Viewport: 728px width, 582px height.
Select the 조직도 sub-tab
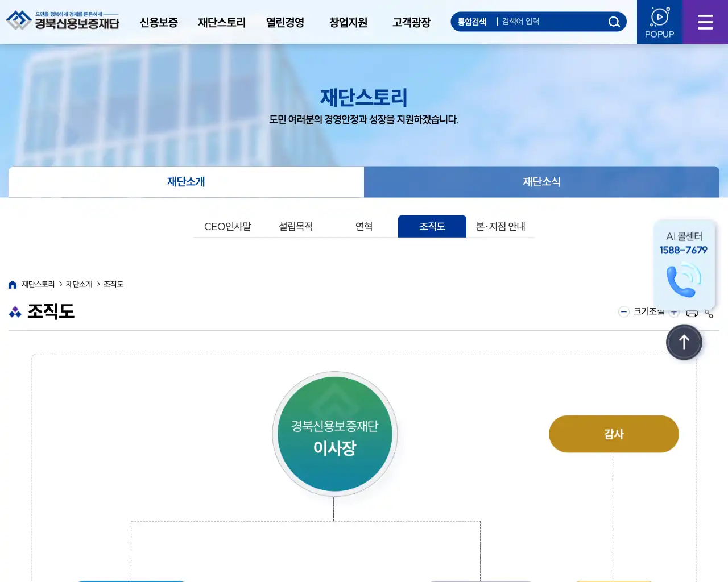(432, 226)
